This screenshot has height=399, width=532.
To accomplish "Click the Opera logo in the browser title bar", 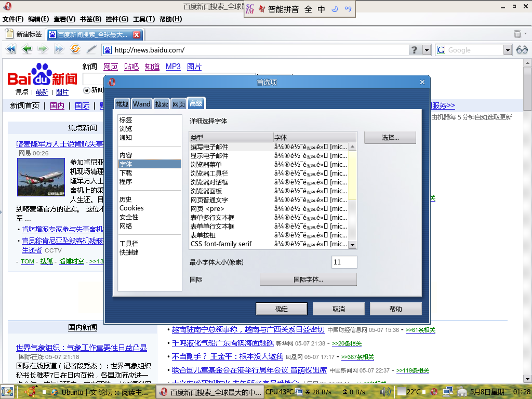I will 7,6.
